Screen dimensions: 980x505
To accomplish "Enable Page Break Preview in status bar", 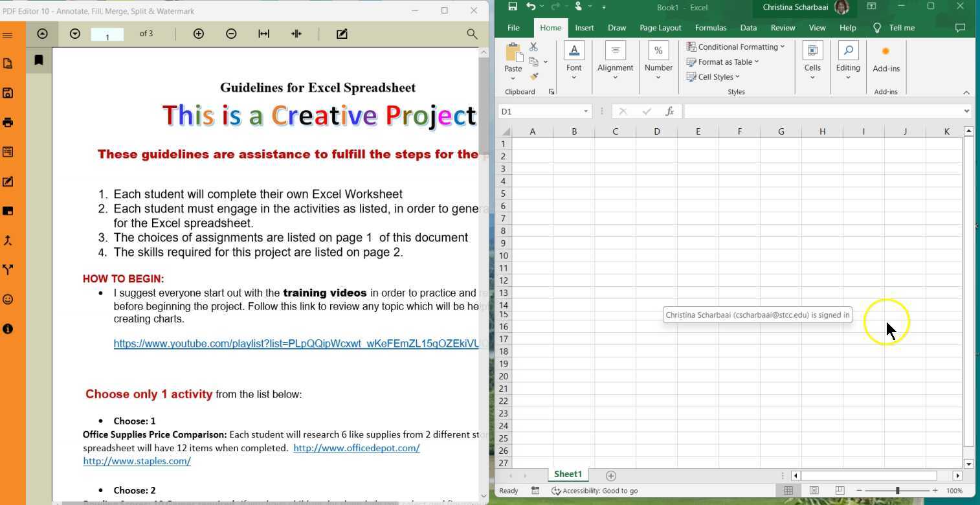I will (838, 490).
